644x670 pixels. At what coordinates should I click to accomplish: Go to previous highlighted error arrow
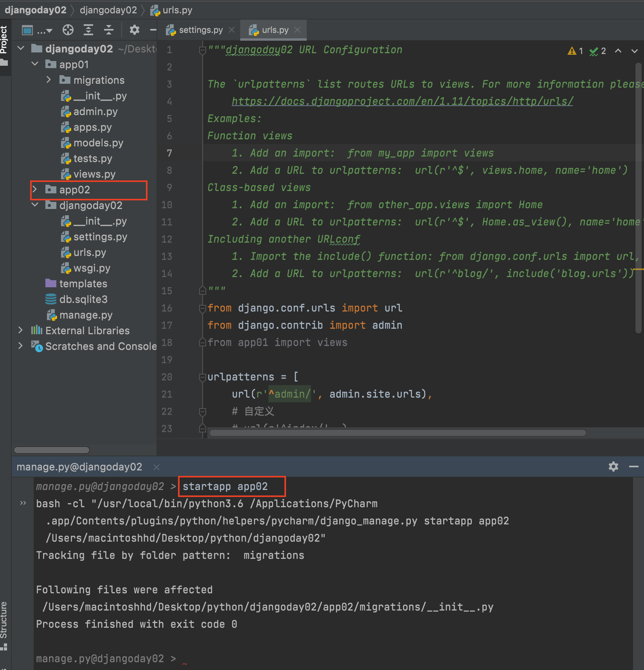(618, 51)
